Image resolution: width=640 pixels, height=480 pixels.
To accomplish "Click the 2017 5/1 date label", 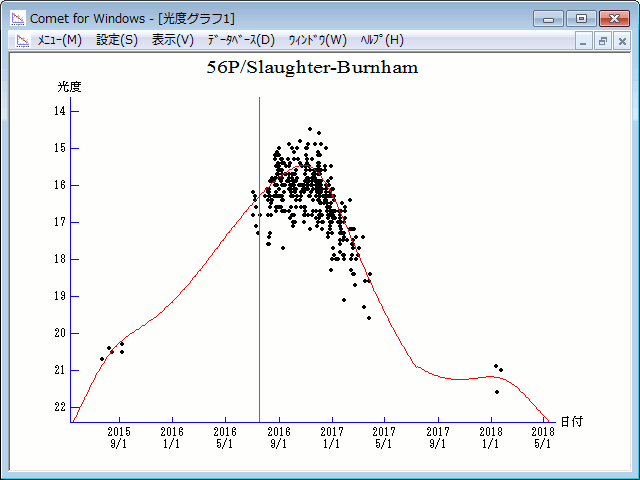I will point(384,437).
